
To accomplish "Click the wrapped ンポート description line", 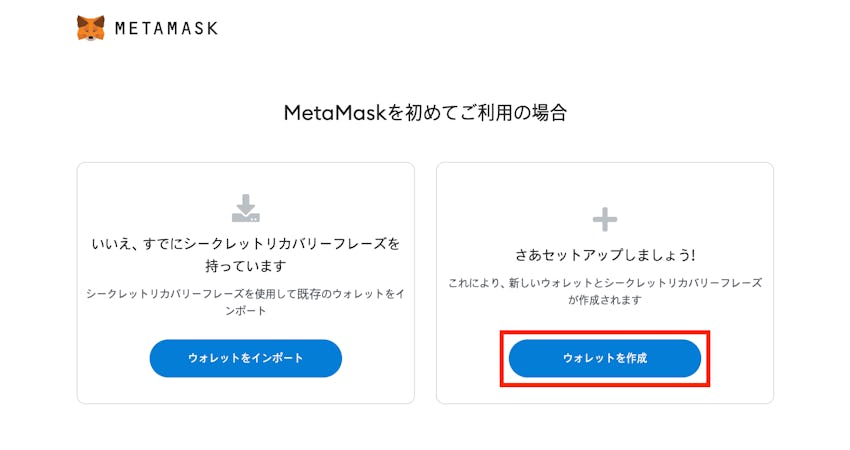I will (x=246, y=309).
